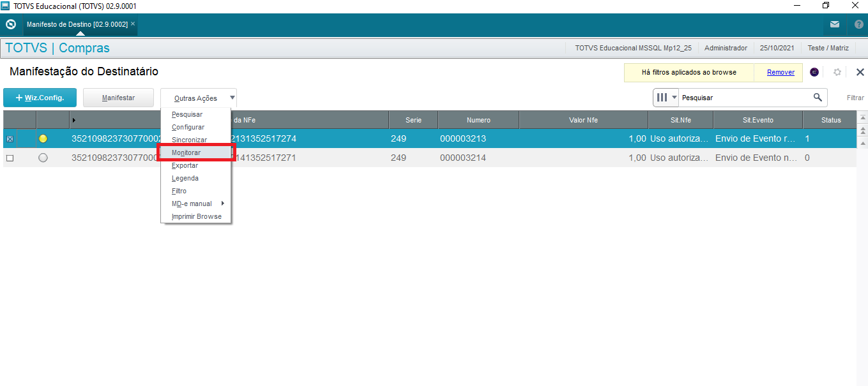Expand the MD-e manual submenu
Image resolution: width=868 pixels, height=386 pixels.
click(195, 204)
